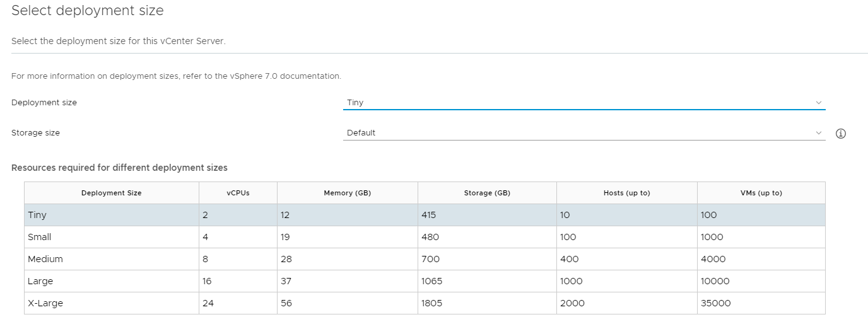
Task: Select the Large deployment size row
Action: pyautogui.click(x=425, y=281)
